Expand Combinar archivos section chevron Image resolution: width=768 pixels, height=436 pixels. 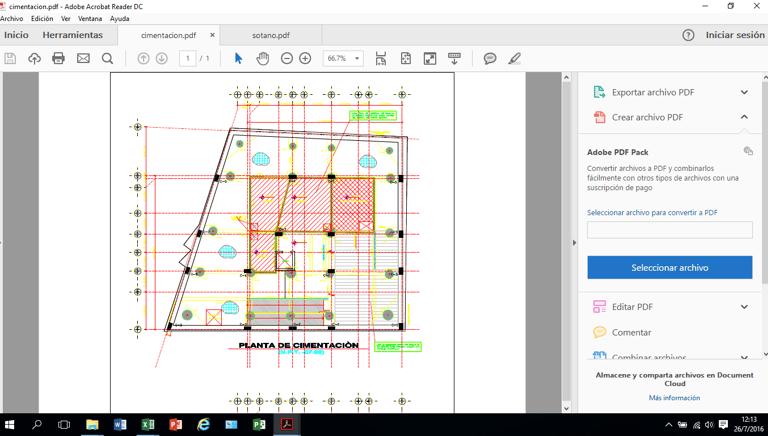[744, 357]
